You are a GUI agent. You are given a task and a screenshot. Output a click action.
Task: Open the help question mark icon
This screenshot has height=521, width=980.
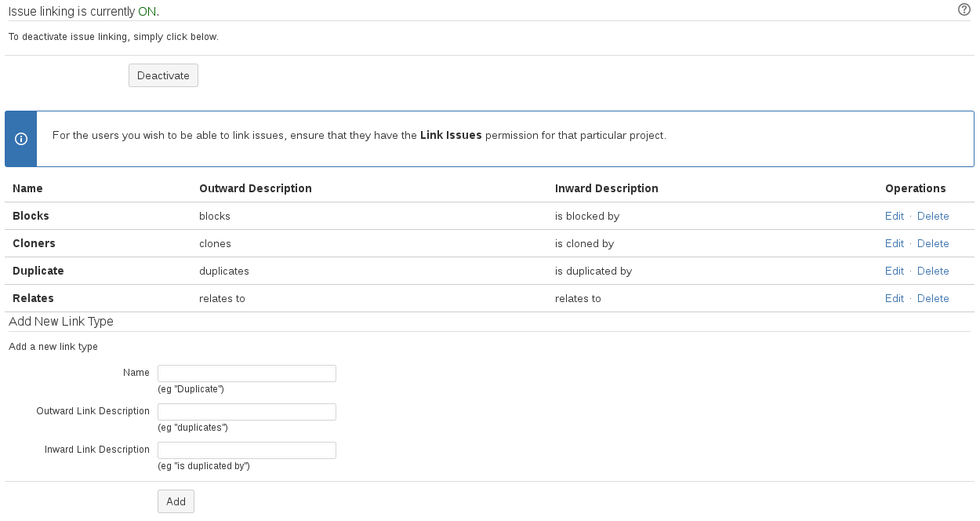pos(964,9)
